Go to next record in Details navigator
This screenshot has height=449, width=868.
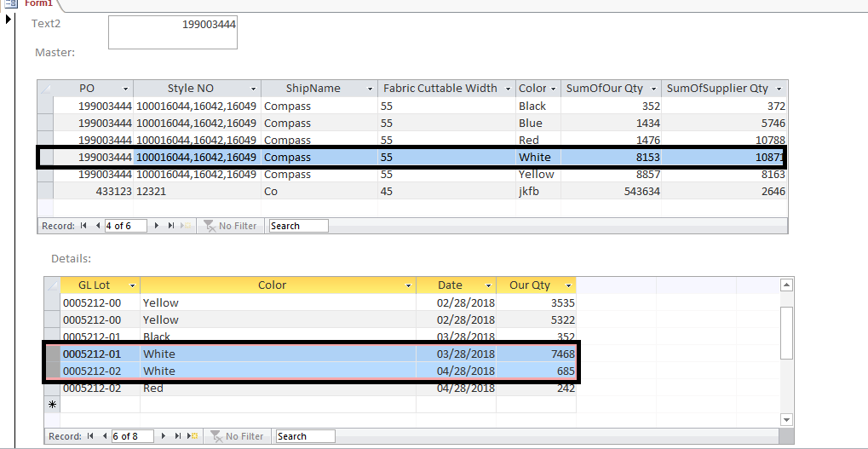[x=164, y=436]
